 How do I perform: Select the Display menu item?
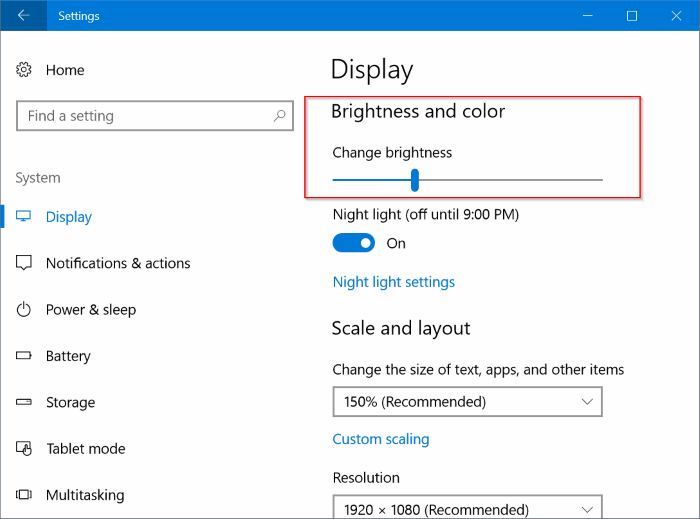point(69,217)
